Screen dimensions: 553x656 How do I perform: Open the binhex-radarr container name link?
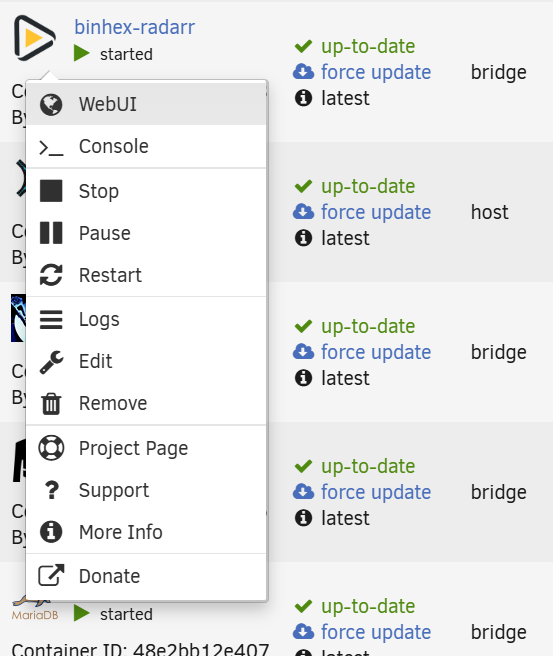pyautogui.click(x=134, y=27)
